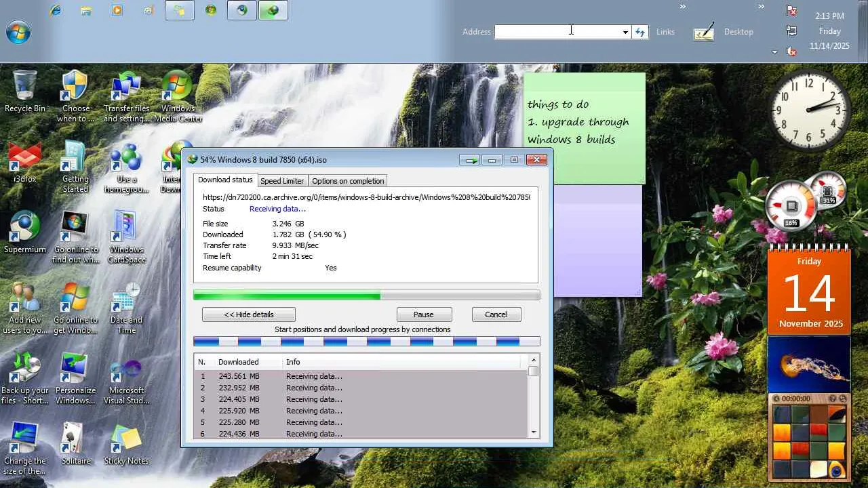Image resolution: width=868 pixels, height=488 pixels.
Task: Select connection row 2 with 232.952 MB
Action: point(361,388)
